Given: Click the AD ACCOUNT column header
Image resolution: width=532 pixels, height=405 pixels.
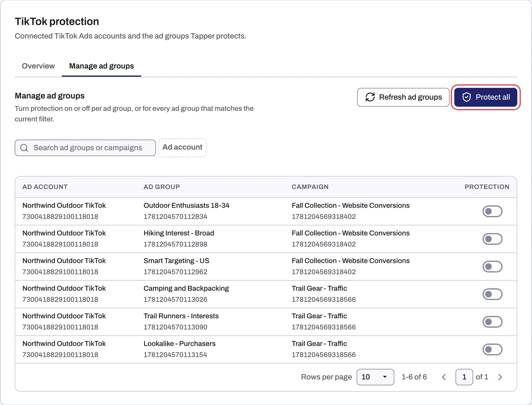Looking at the screenshot, I should coord(45,187).
